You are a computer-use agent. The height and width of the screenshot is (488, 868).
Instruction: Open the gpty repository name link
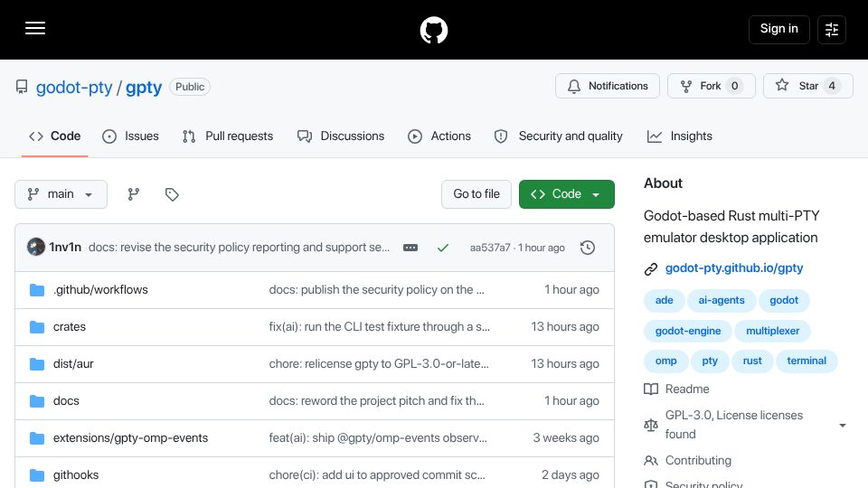pyautogui.click(x=144, y=88)
